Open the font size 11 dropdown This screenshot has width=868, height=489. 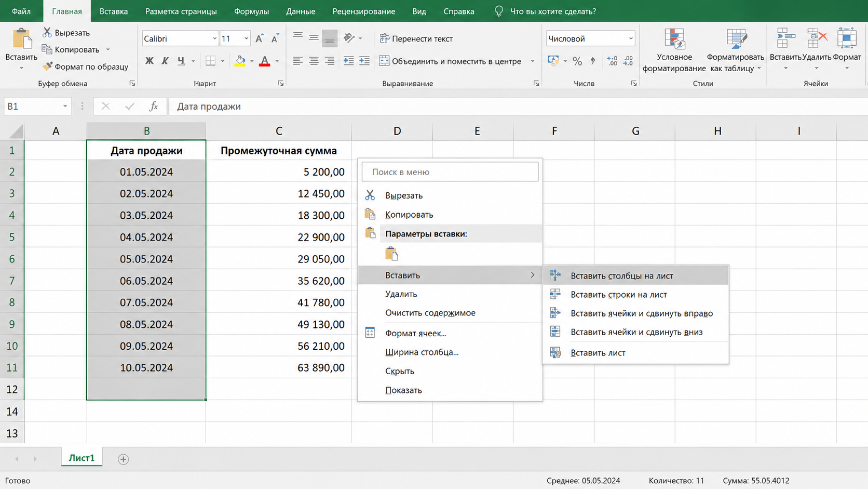click(246, 38)
